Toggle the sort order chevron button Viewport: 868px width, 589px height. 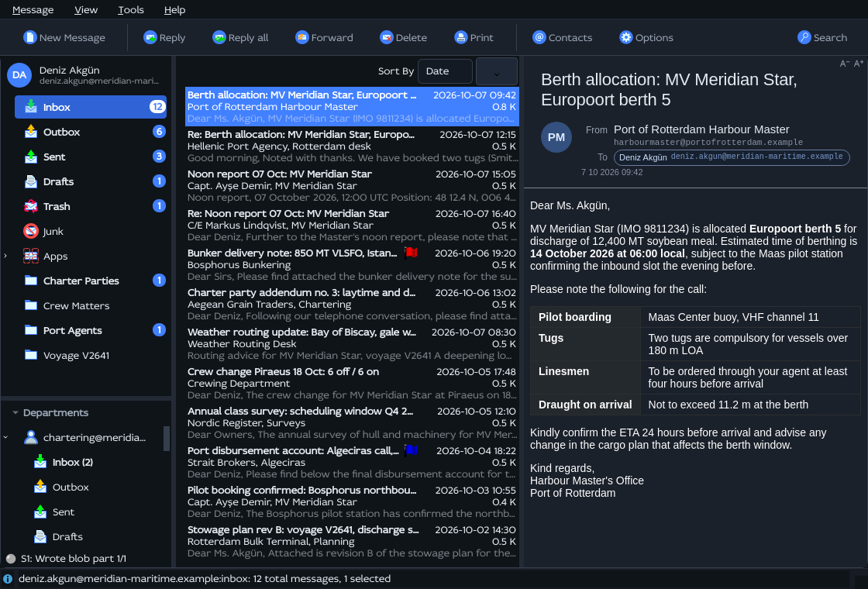coord(497,71)
